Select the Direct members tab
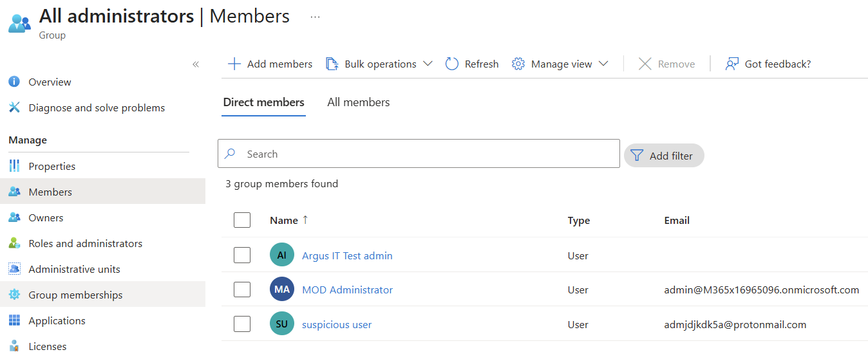This screenshot has height=359, width=868. (263, 102)
